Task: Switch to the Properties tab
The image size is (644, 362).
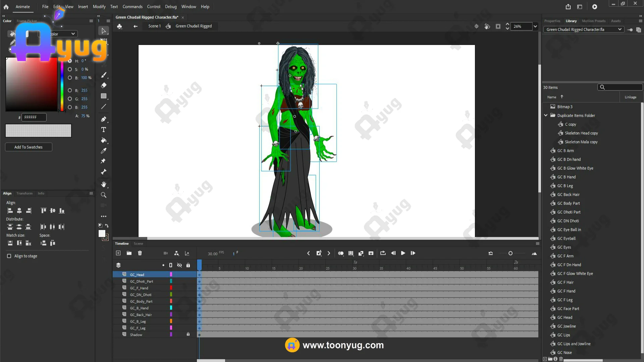Action: pyautogui.click(x=552, y=21)
